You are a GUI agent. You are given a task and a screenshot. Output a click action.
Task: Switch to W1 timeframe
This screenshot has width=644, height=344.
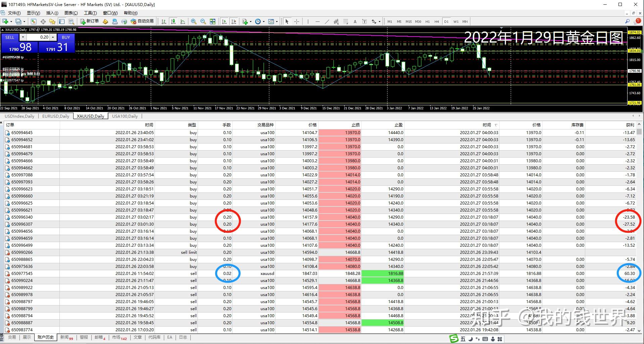coord(456,21)
